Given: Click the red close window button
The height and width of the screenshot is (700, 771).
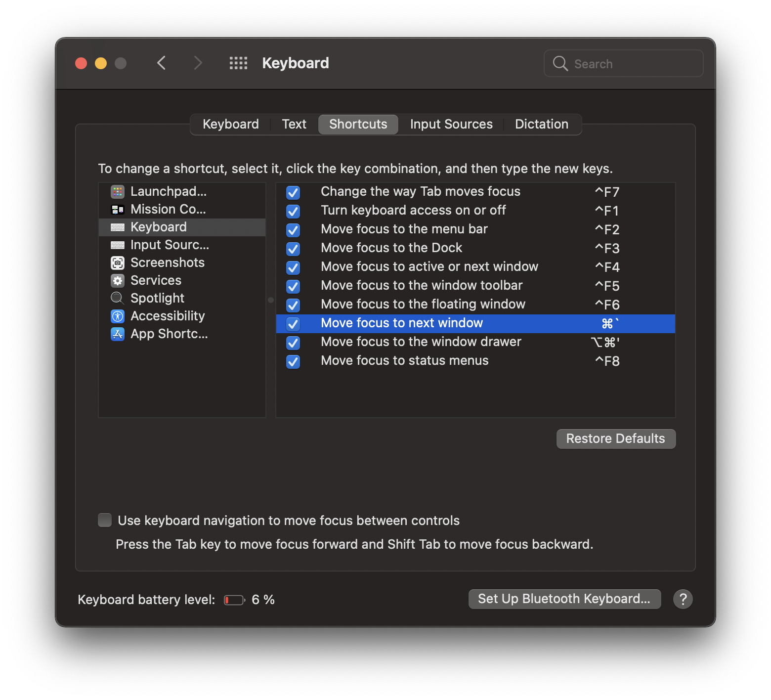Looking at the screenshot, I should point(81,63).
